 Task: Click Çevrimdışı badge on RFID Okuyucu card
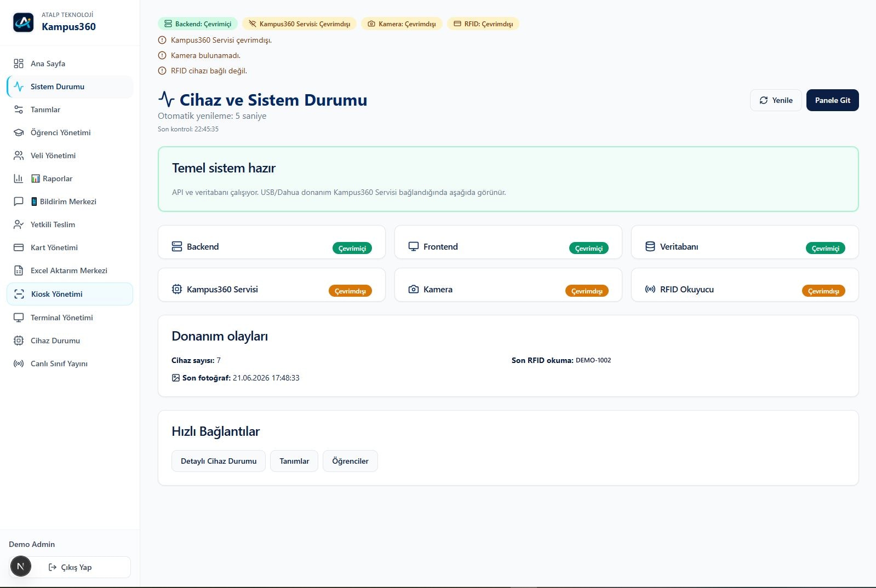click(823, 291)
